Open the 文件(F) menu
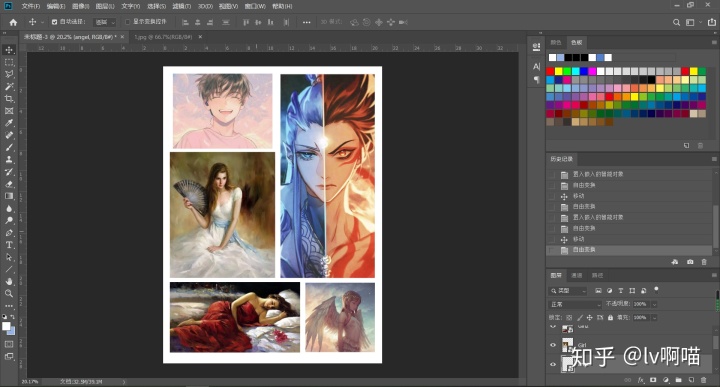 pos(31,6)
